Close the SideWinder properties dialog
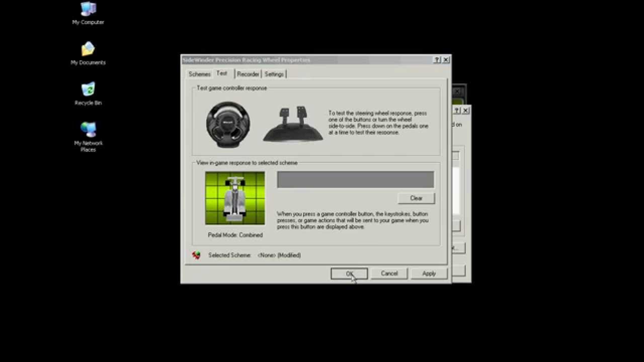Screen dimensions: 644x362 (445, 60)
